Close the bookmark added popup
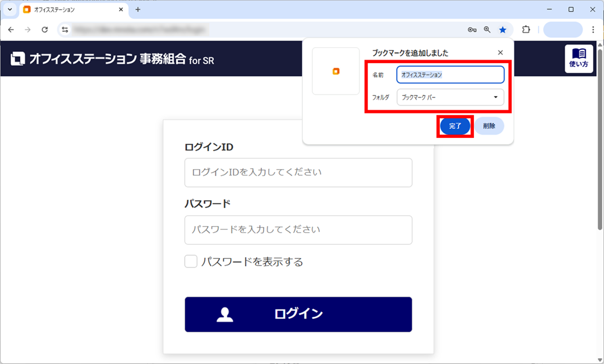The height and width of the screenshot is (364, 604). click(x=500, y=53)
